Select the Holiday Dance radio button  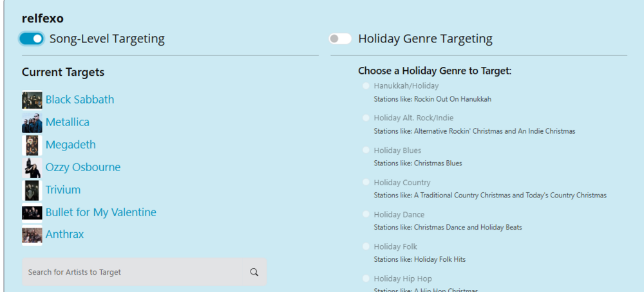pos(366,214)
